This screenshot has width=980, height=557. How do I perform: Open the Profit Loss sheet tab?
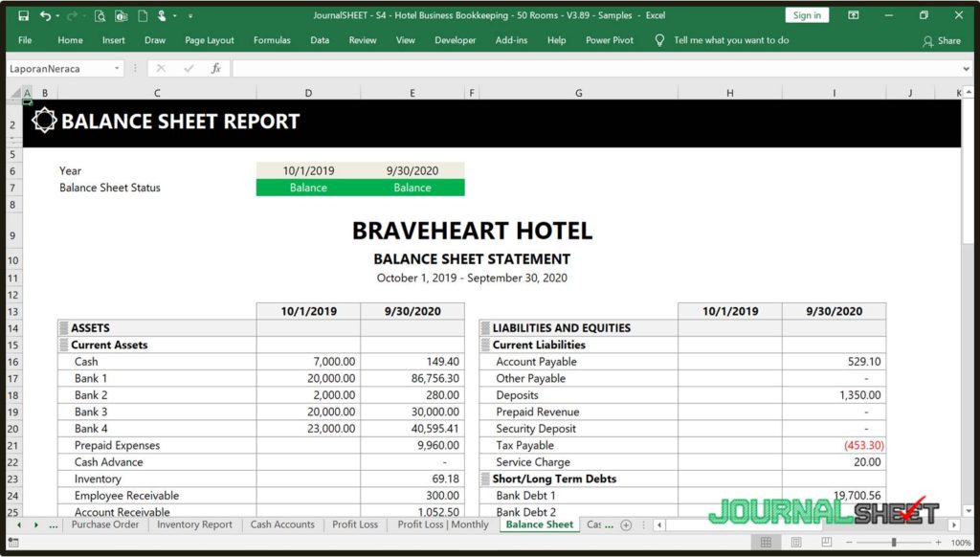click(355, 524)
